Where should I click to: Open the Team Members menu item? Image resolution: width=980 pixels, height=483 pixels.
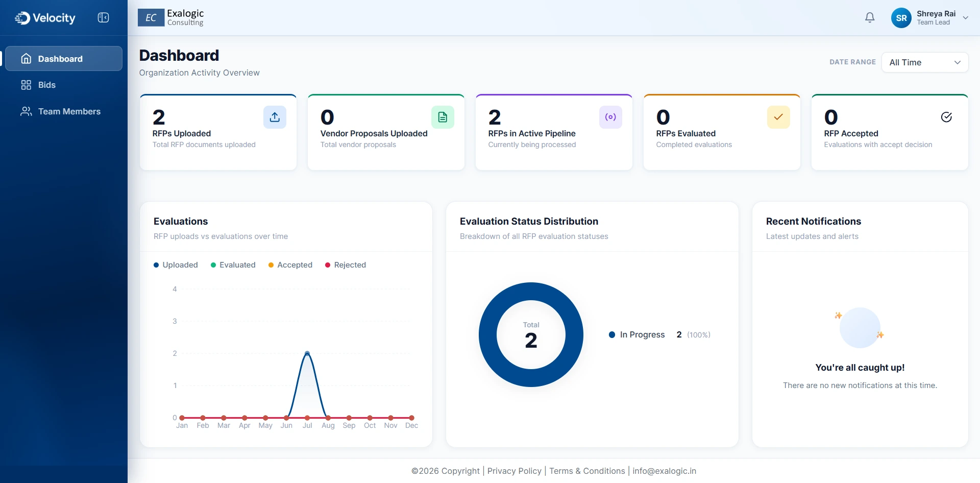[64, 111]
